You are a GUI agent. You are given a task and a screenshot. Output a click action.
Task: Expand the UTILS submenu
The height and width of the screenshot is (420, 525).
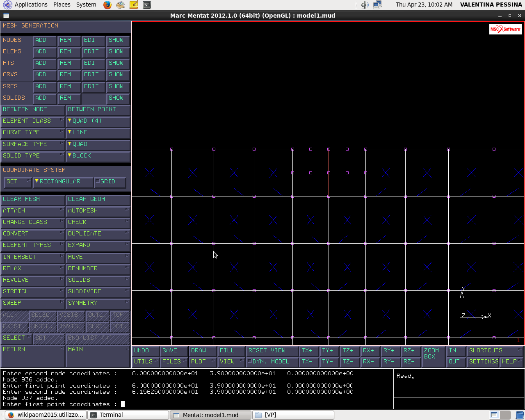146,362
